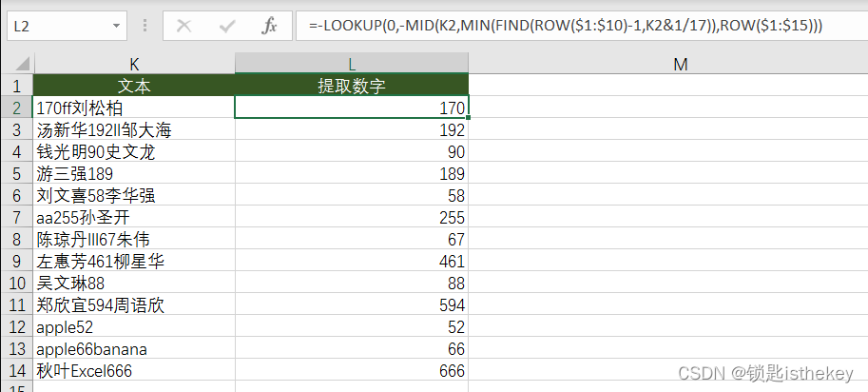Click cell containing 秋叶Excel666

point(134,370)
